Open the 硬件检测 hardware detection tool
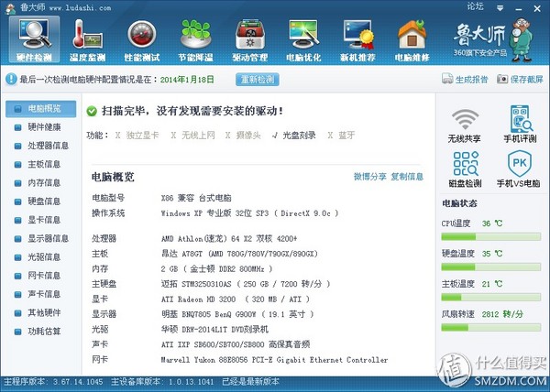Screen dimensions: 550x392 coord(34,40)
